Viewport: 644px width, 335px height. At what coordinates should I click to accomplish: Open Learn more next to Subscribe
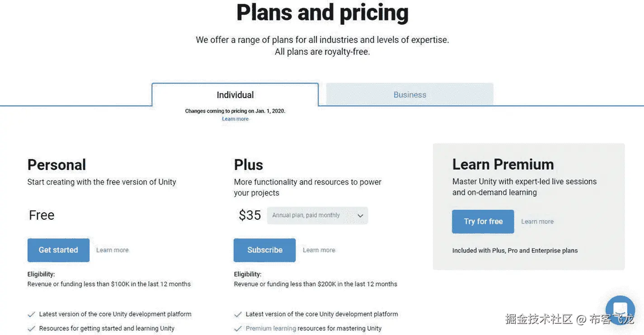319,250
